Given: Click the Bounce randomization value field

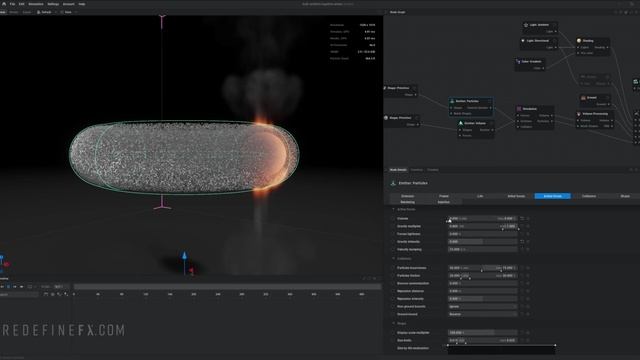Looking at the screenshot, I should click(482, 283).
